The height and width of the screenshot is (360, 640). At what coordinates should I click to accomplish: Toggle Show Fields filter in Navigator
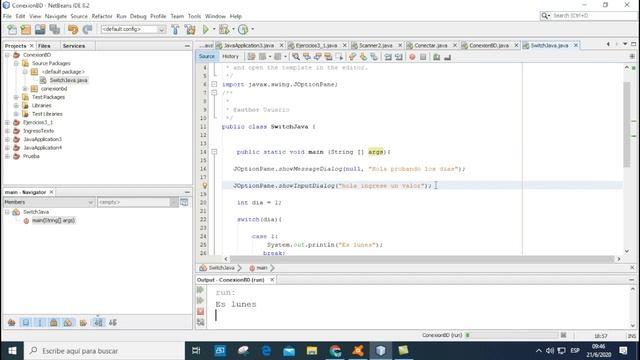pyautogui.click(x=26, y=323)
